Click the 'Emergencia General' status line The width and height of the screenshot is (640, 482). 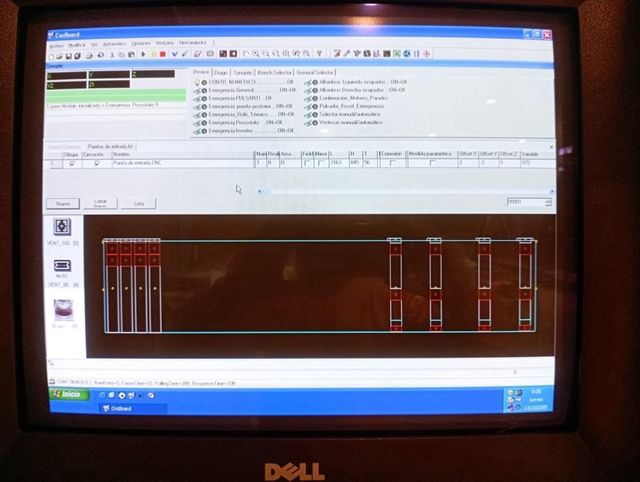pos(244,90)
